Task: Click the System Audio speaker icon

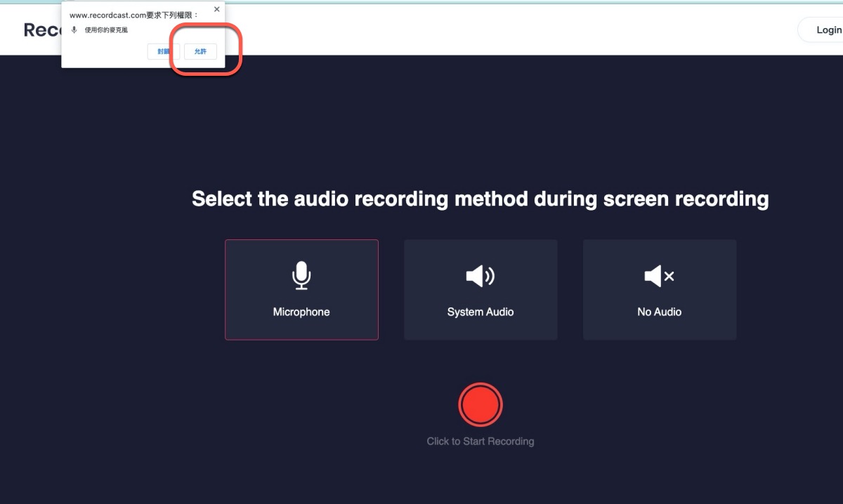Action: (481, 276)
